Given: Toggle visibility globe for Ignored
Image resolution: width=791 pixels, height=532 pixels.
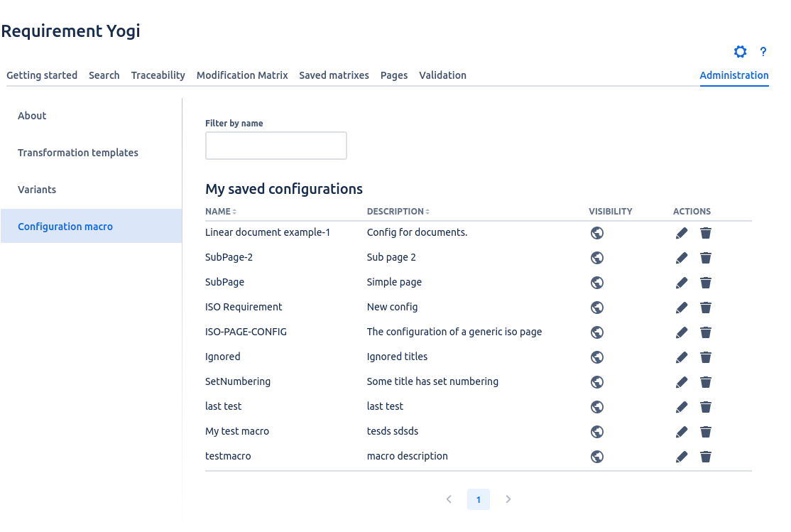Looking at the screenshot, I should (597, 357).
